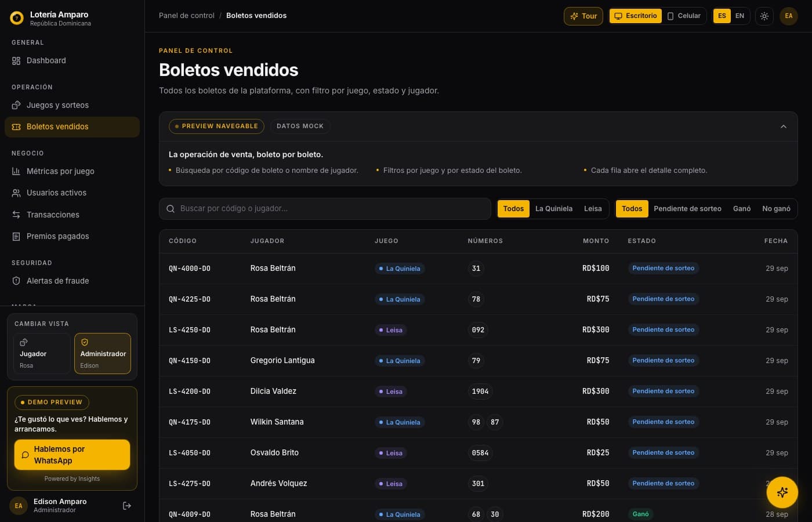Click the Ganó status badge on QN-4009-DO
The height and width of the screenshot is (522, 812).
[x=640, y=514]
